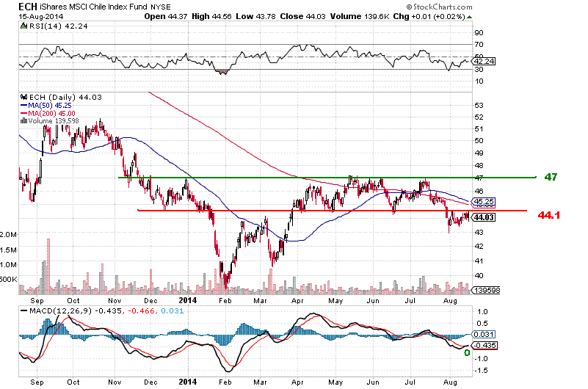Select the black MACD legend line marker
The image size is (588, 389).
24,310
